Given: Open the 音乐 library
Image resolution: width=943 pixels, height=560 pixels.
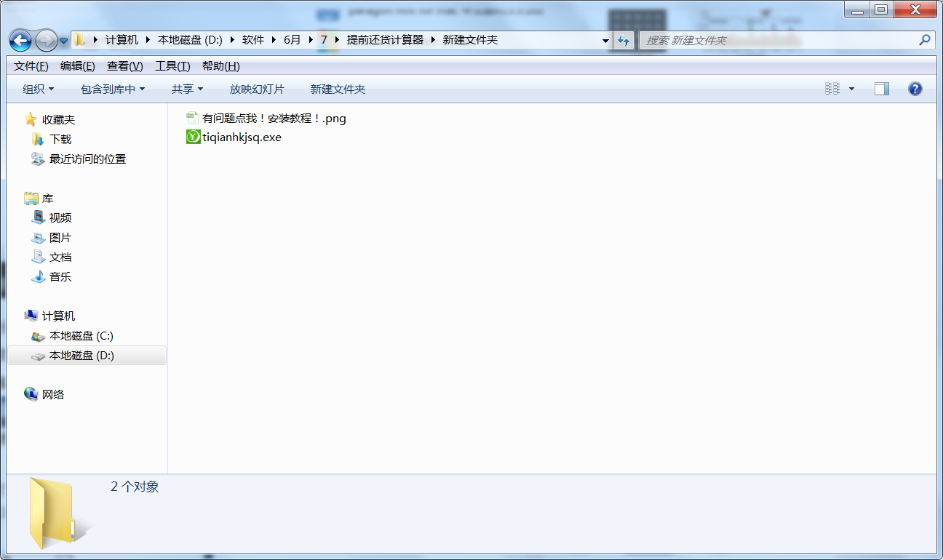Looking at the screenshot, I should [60, 277].
